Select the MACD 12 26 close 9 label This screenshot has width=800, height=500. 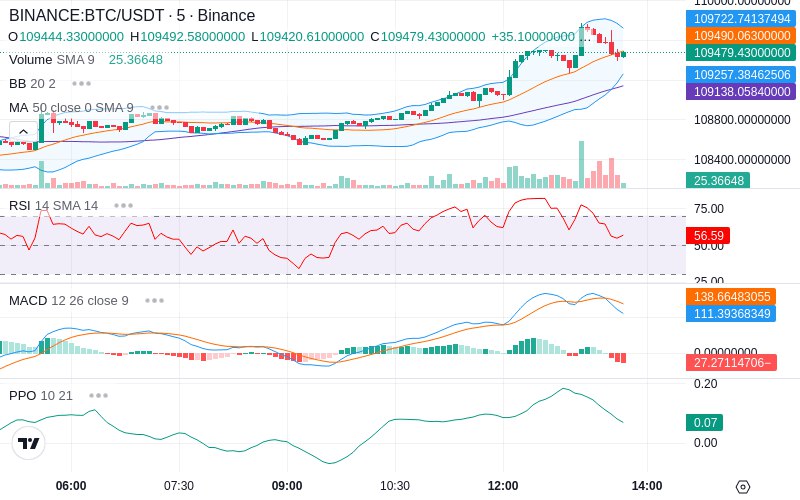pyautogui.click(x=69, y=301)
